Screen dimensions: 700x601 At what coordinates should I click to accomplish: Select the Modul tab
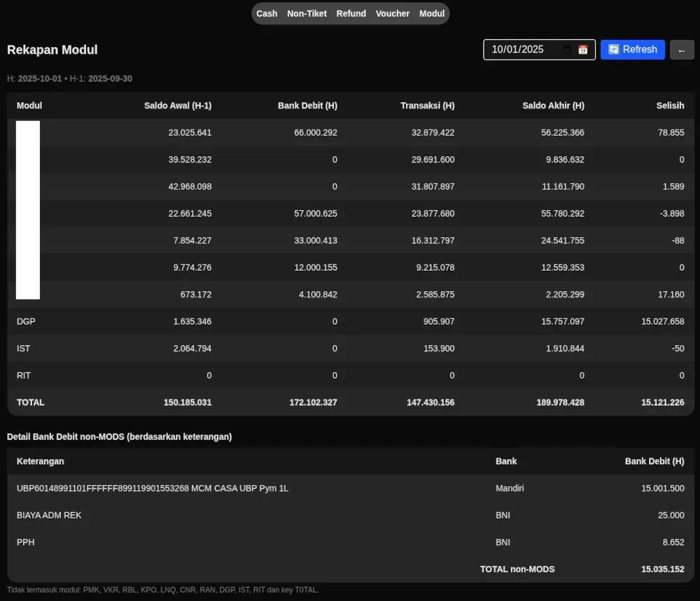tap(432, 13)
